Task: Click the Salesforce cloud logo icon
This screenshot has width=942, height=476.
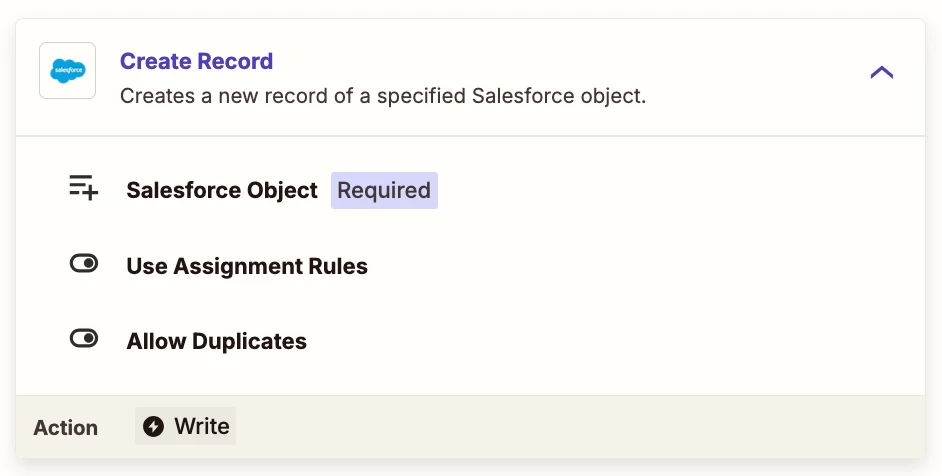Action: pyautogui.click(x=67, y=70)
